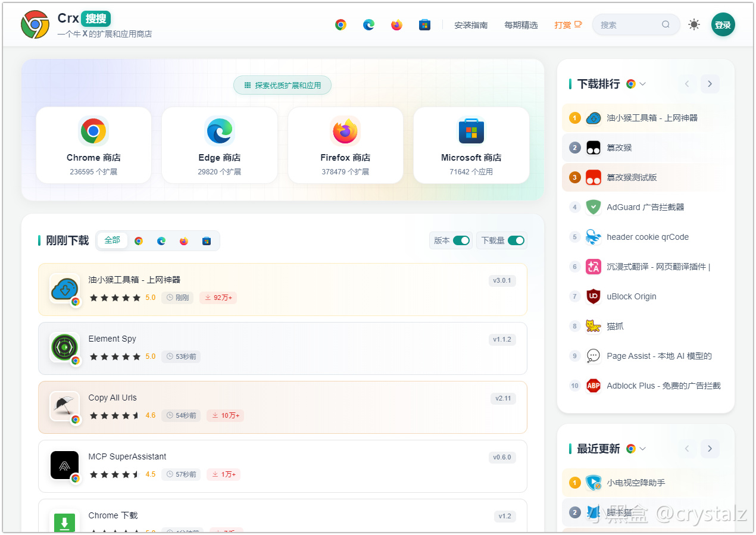Click 小电视空降助手 icon
Screen dimensions: 756x535
tap(593, 483)
